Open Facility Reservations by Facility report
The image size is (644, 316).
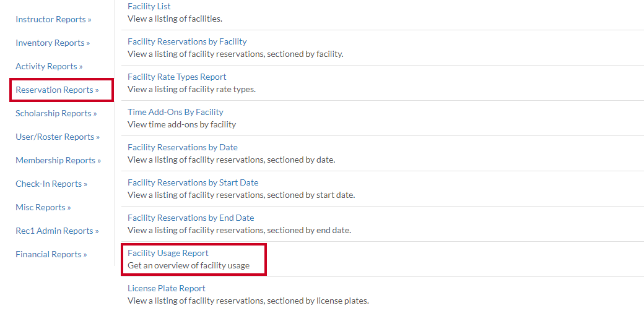187,41
